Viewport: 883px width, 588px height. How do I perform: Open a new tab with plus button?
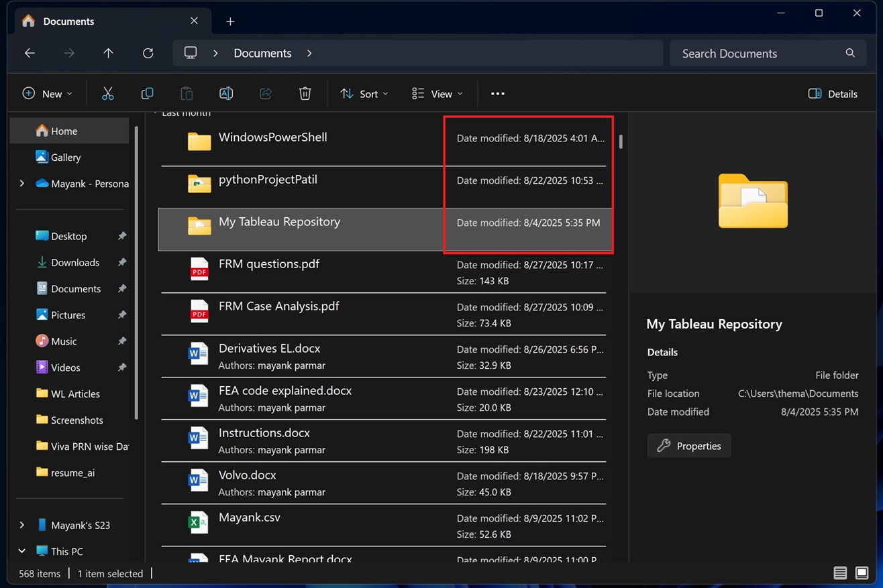(x=230, y=21)
